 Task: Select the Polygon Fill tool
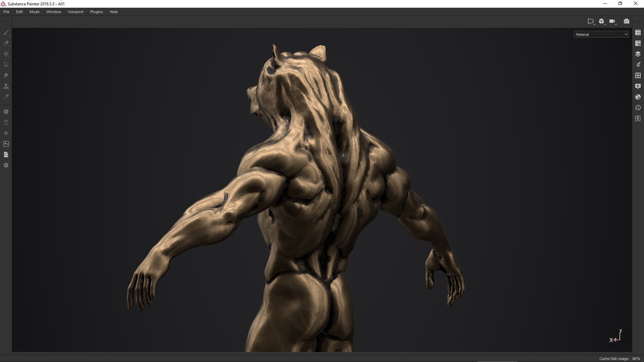6,65
